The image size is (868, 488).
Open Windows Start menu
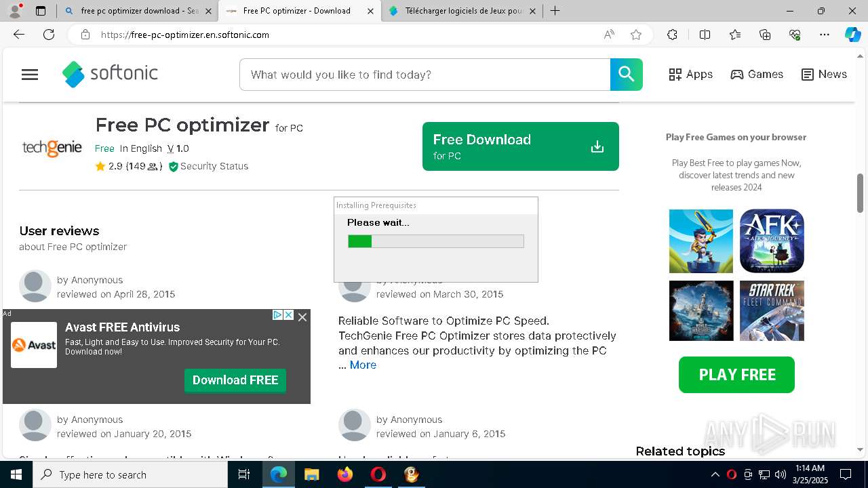tap(16, 474)
